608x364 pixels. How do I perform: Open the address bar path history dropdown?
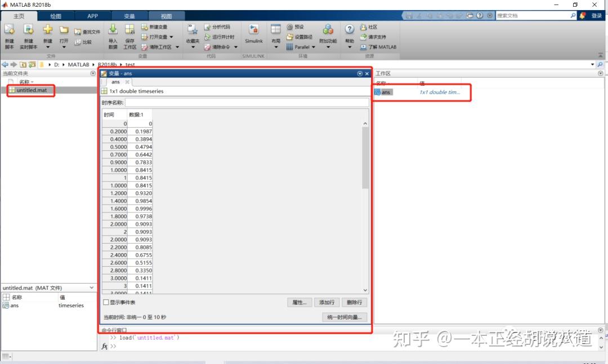point(592,64)
